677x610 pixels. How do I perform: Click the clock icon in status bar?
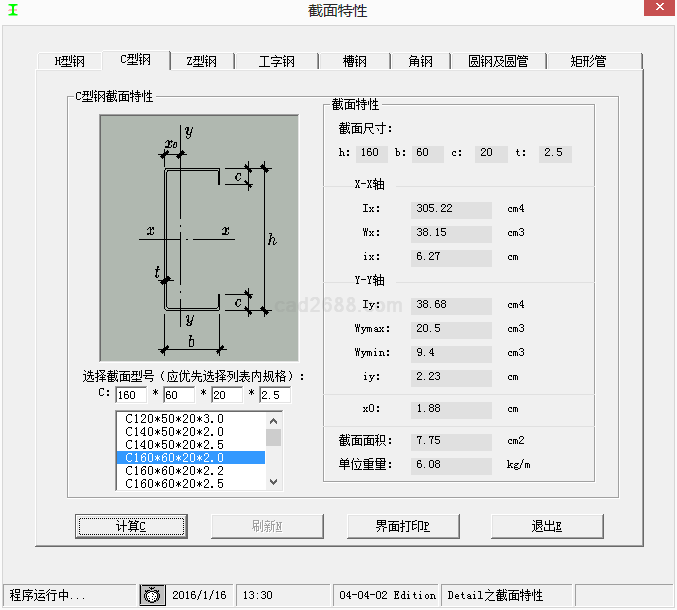click(150, 595)
